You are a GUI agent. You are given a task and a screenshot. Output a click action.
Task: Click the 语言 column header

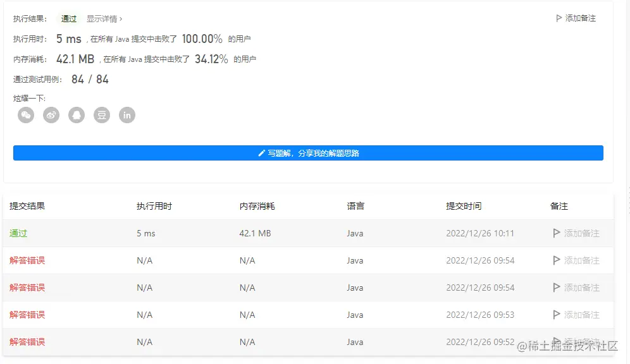click(x=355, y=206)
